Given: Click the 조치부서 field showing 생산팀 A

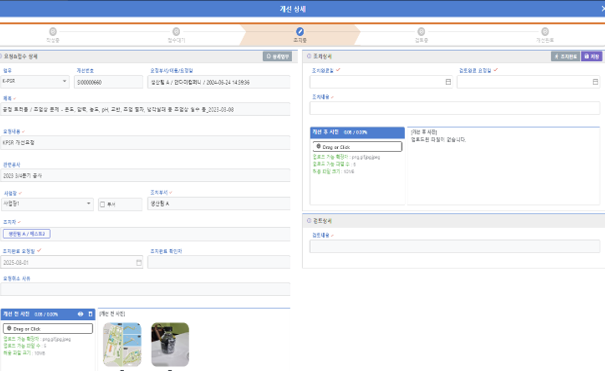Looking at the screenshot, I should click(x=219, y=204).
